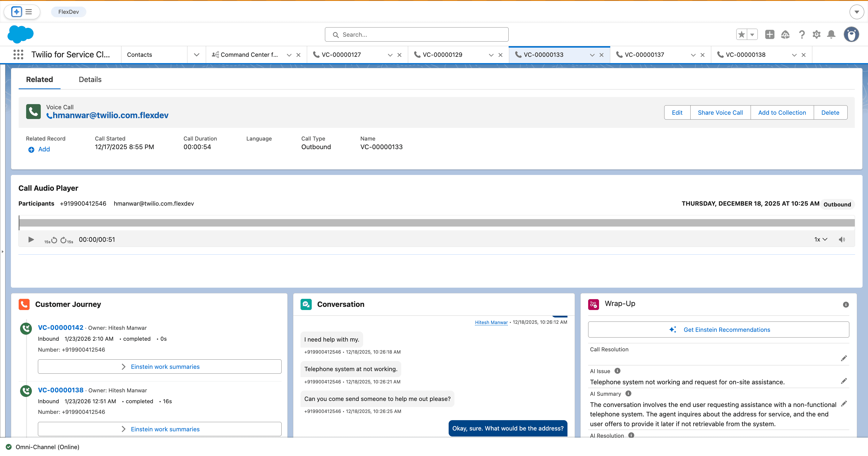Open the VC-00000133 tab dropdown chevron
The width and height of the screenshot is (868, 456).
(x=592, y=55)
